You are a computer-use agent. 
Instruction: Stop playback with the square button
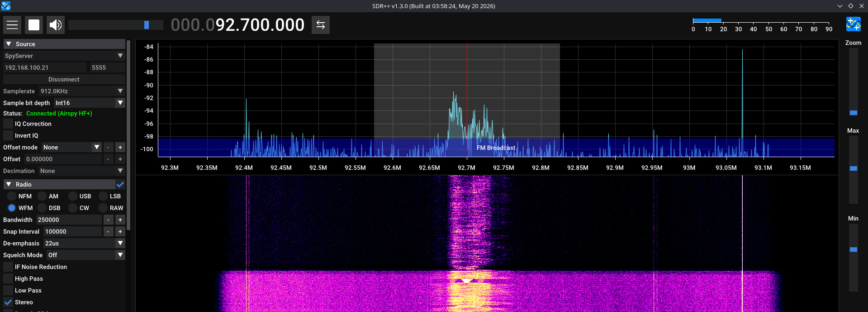(34, 25)
